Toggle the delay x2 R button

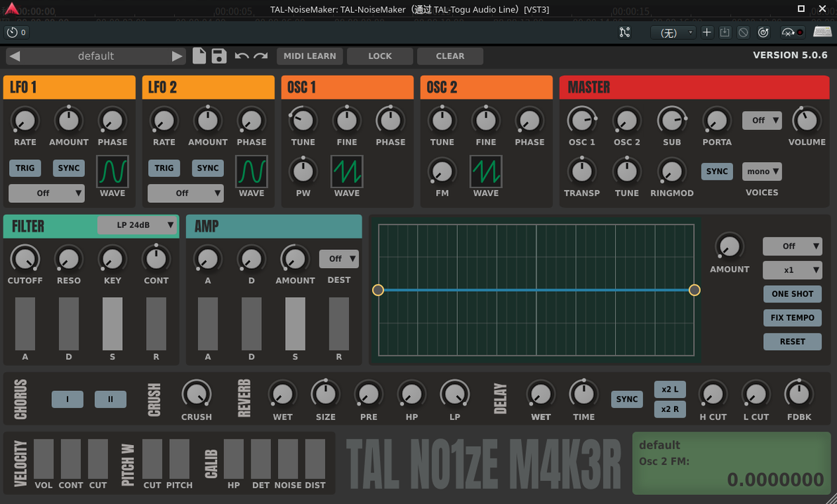tap(670, 409)
